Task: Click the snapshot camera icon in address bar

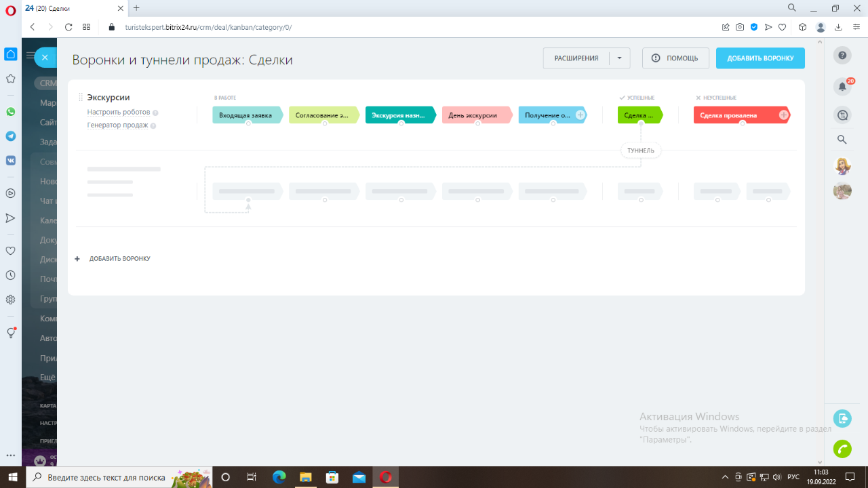Action: (x=740, y=27)
